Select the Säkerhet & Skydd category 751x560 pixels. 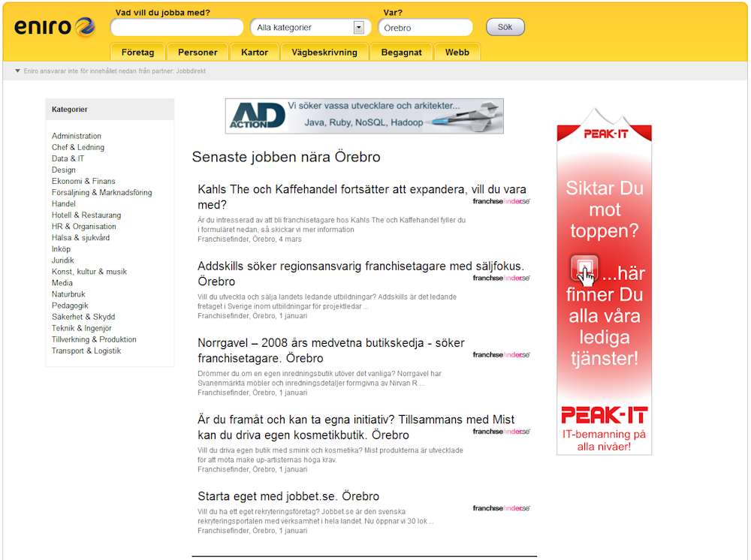click(83, 316)
